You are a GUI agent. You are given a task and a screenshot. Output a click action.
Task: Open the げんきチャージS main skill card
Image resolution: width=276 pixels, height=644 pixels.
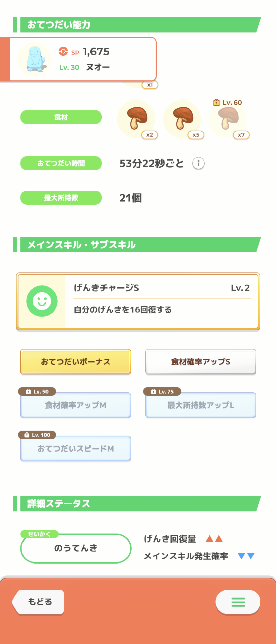pos(138,301)
